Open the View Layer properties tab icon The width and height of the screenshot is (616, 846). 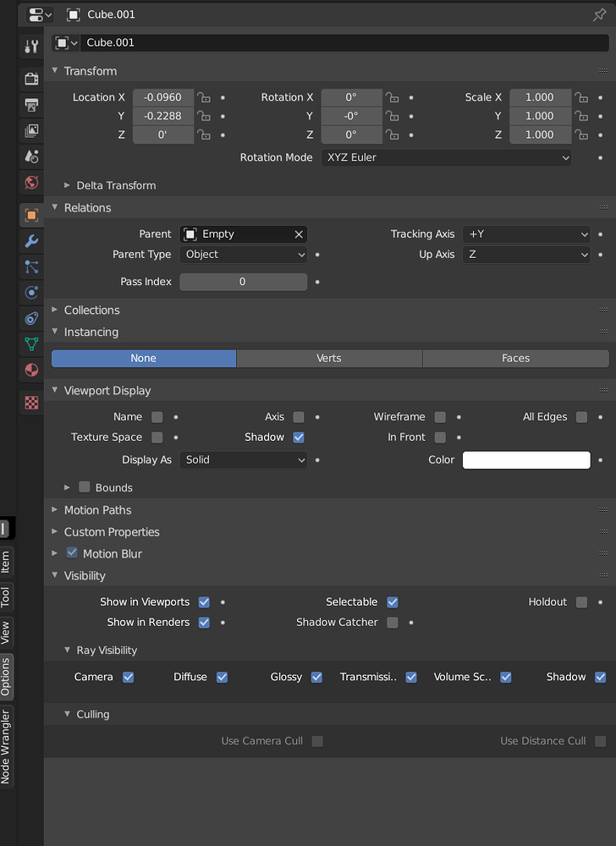(31, 130)
